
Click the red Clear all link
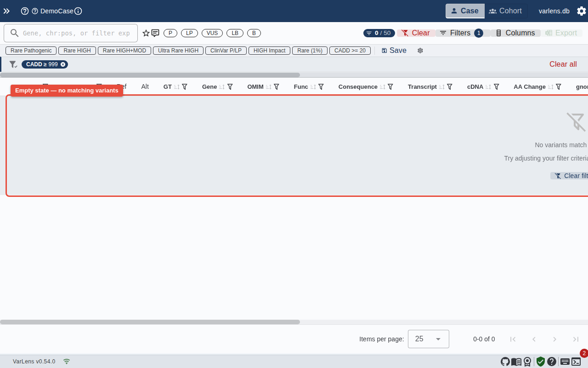pyautogui.click(x=563, y=64)
